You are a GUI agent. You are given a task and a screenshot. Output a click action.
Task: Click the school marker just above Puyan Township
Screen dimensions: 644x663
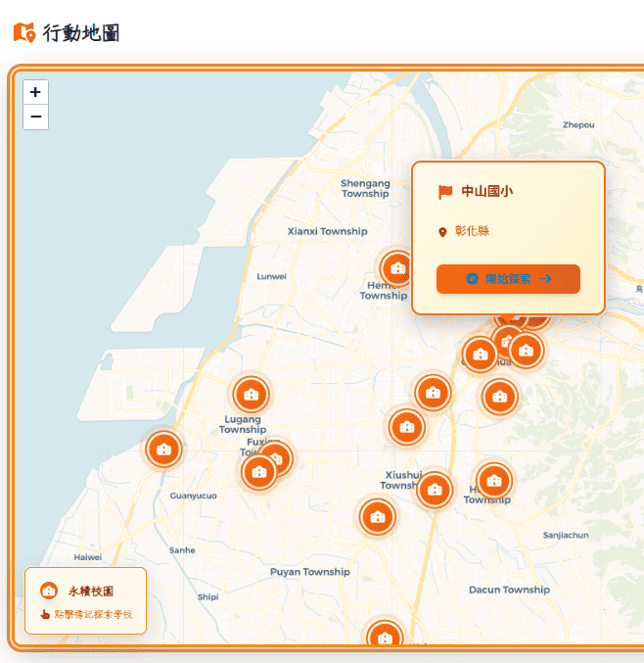(377, 517)
